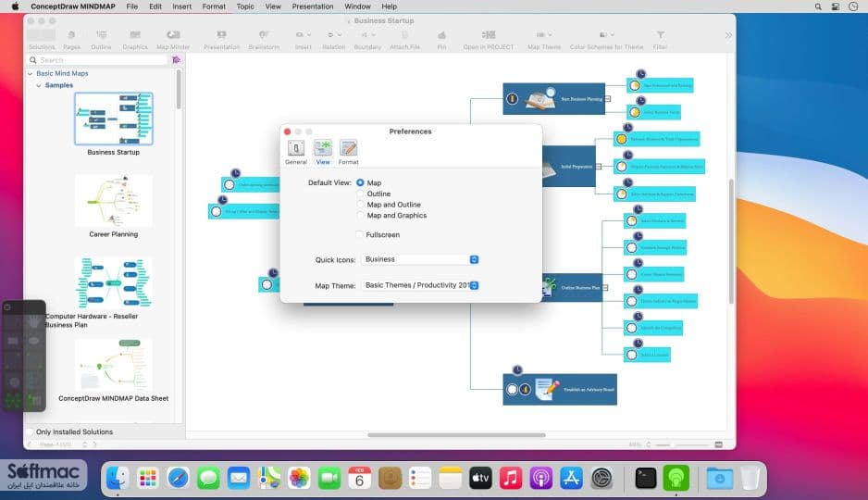The height and width of the screenshot is (500, 868).
Task: Click the Search field in Solutions panel
Action: tap(98, 60)
